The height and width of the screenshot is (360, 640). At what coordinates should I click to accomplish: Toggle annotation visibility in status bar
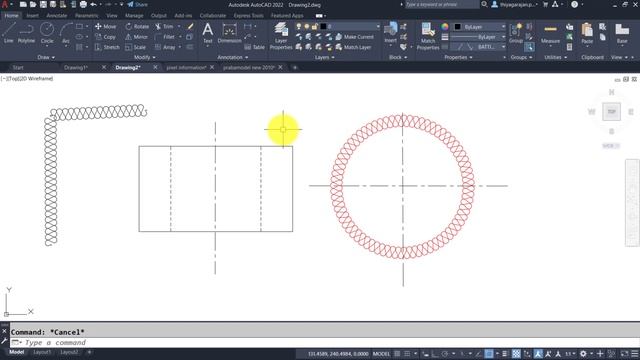pos(538,354)
